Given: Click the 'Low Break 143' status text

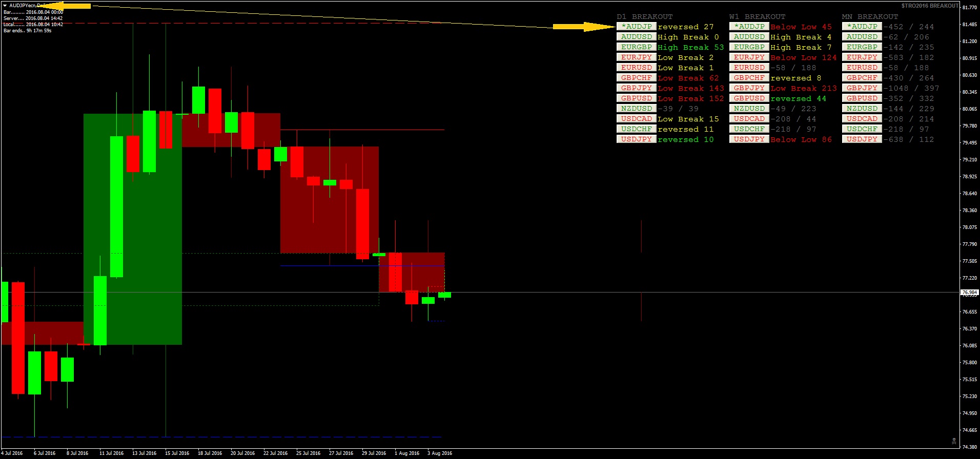Looking at the screenshot, I should 691,89.
